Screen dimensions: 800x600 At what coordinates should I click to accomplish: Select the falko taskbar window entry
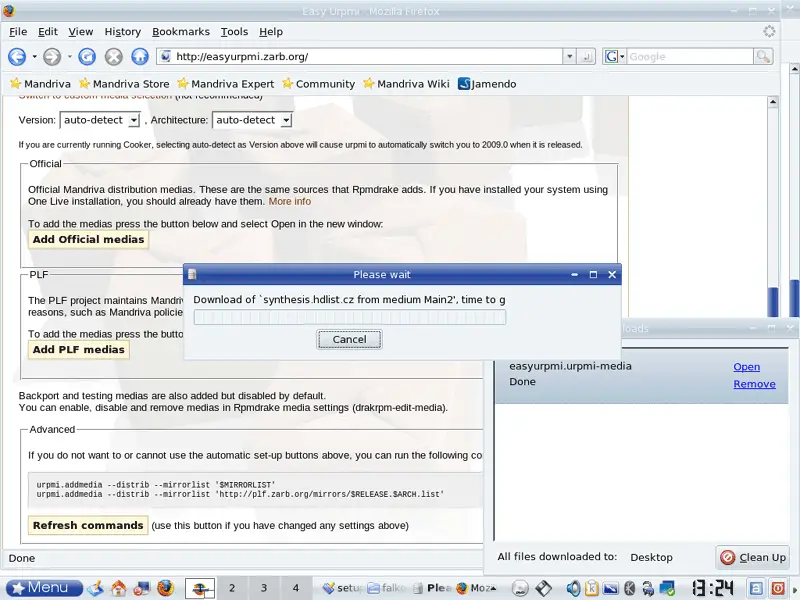tap(387, 588)
